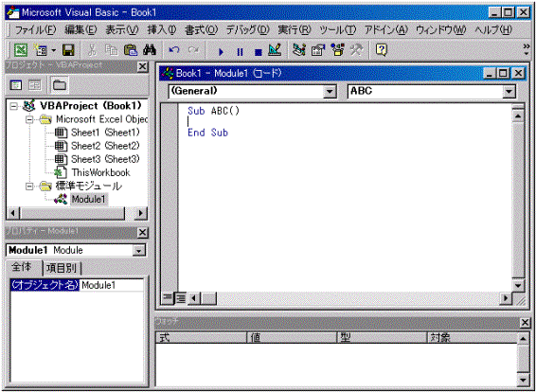Toggle Folders icon in project panel
This screenshot has height=392, width=536.
60,85
